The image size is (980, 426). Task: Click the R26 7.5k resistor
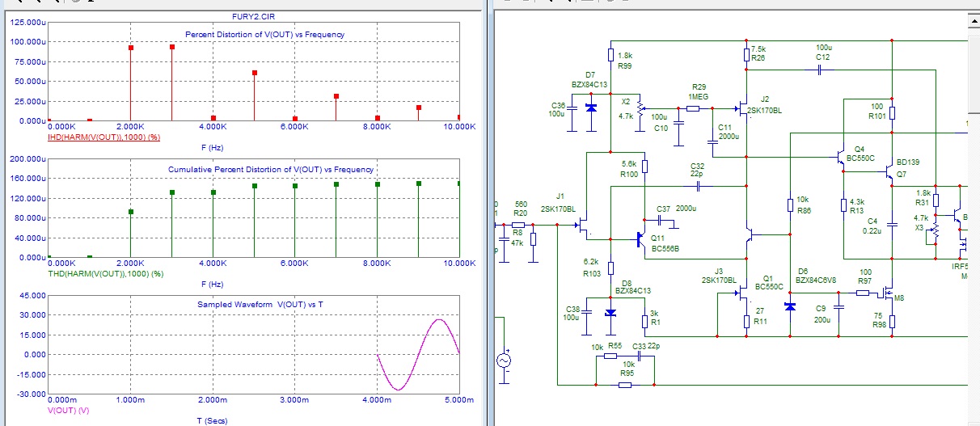747,54
